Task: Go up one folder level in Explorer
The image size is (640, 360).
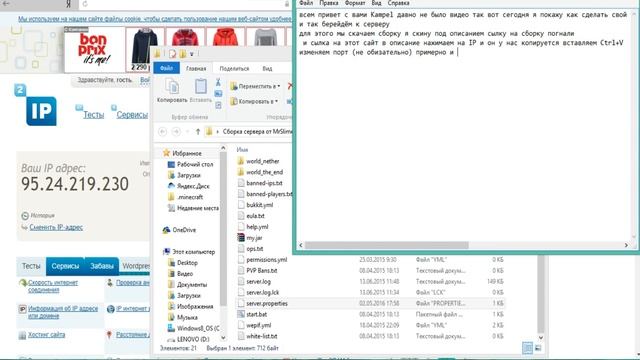Action: click(198, 131)
